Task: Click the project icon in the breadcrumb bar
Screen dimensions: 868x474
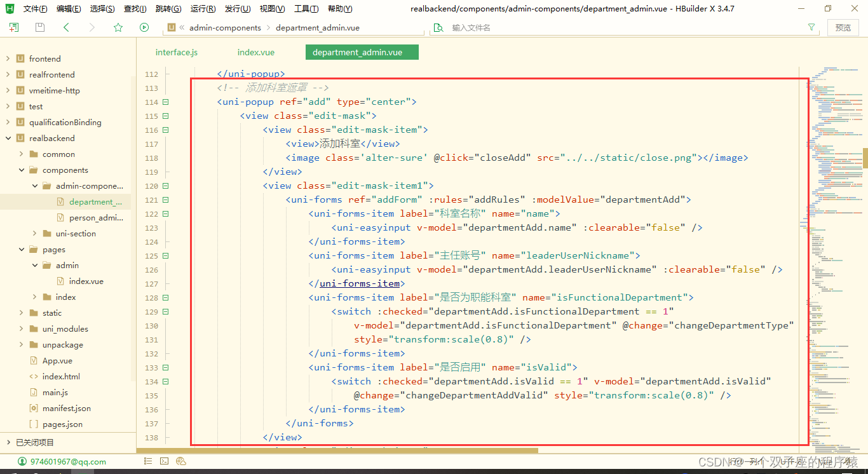Action: point(171,27)
